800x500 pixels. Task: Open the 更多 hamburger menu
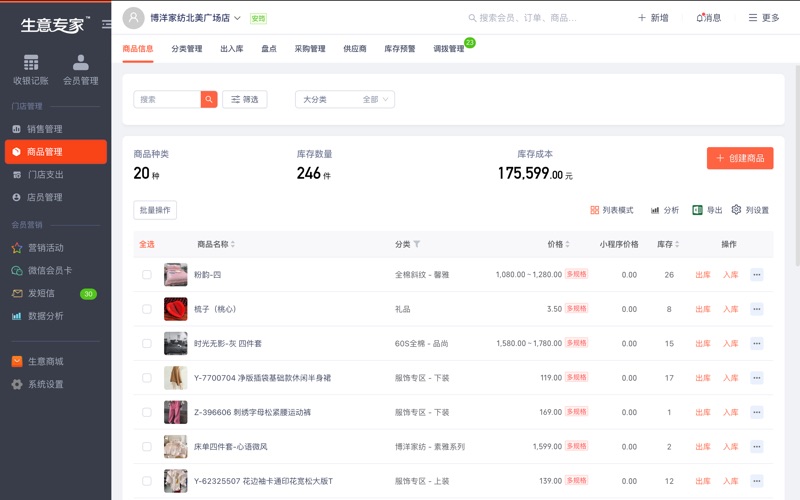(763, 18)
